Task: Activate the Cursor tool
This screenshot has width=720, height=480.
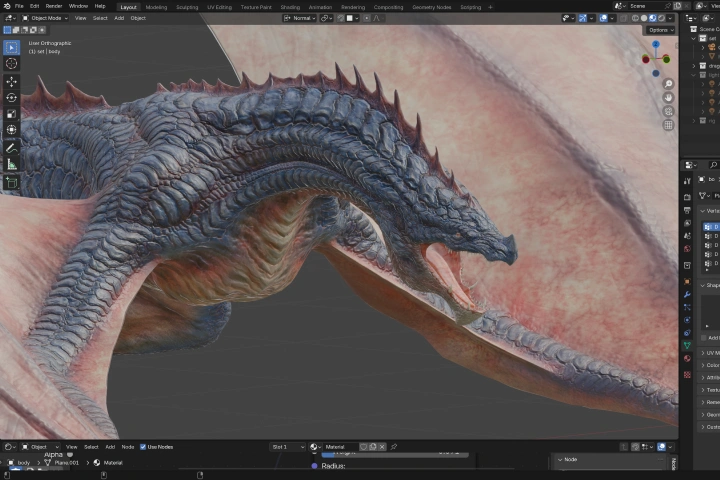Action: pos(11,63)
